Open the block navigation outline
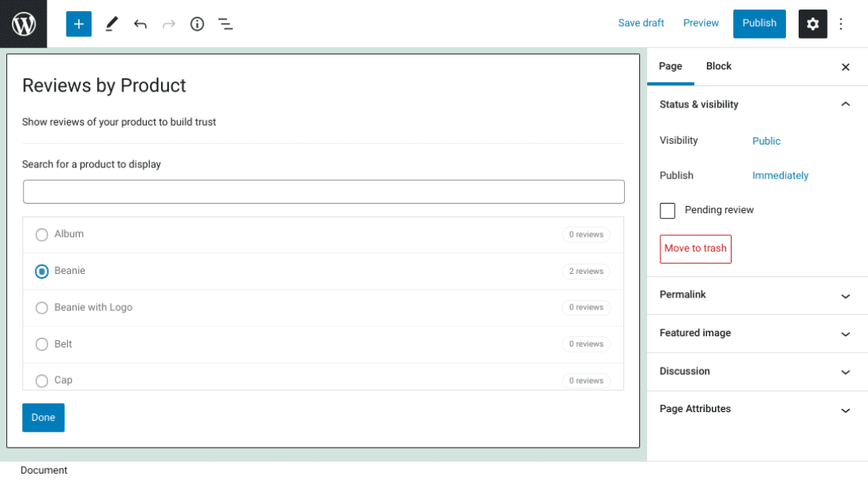The width and height of the screenshot is (868, 480). pos(225,24)
